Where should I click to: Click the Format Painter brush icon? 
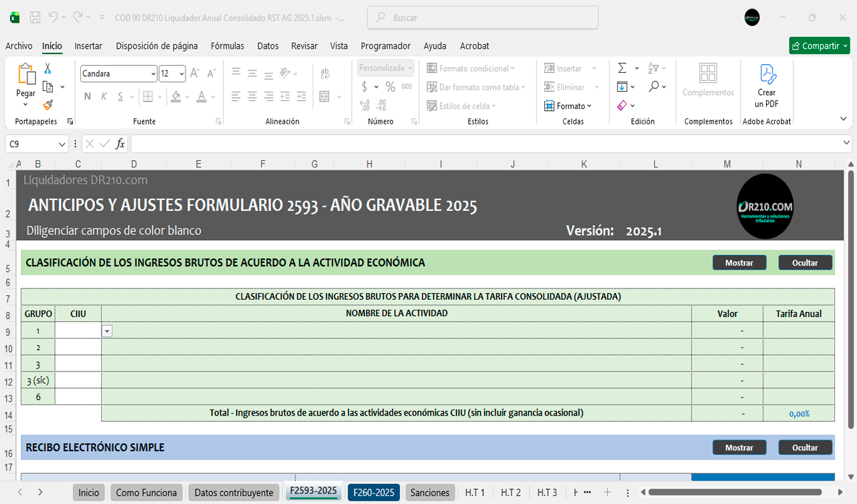[48, 105]
